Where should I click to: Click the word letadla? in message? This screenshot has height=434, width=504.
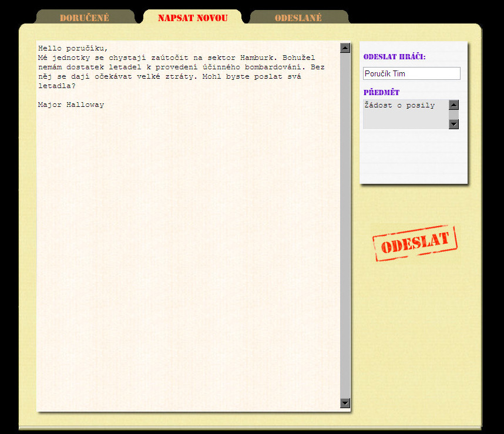57,86
